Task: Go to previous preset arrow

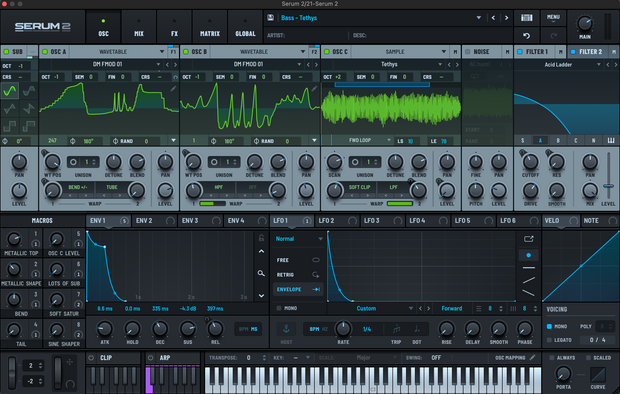Action: pos(493,18)
